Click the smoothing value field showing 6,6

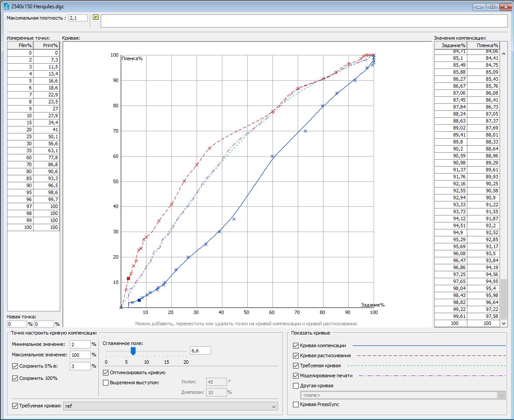click(x=200, y=351)
